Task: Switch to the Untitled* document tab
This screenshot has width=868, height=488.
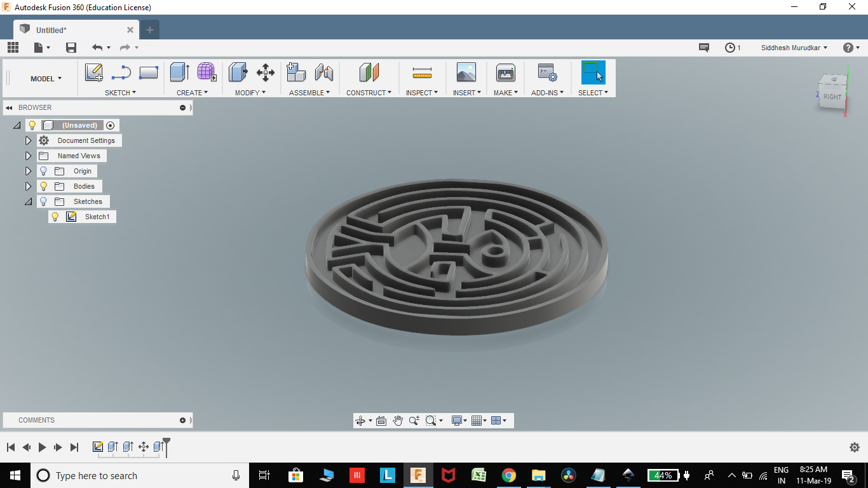Action: coord(76,30)
